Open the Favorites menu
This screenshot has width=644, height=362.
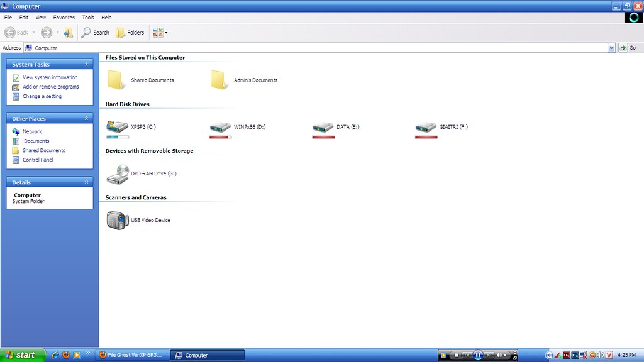pyautogui.click(x=64, y=18)
